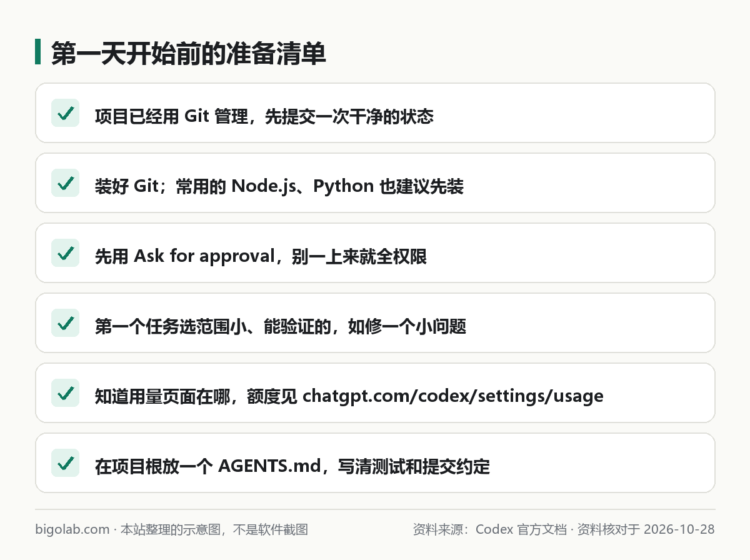Click the text 在项目根放一个 AGENTS.md，写清测试和提交约定

coord(292,466)
